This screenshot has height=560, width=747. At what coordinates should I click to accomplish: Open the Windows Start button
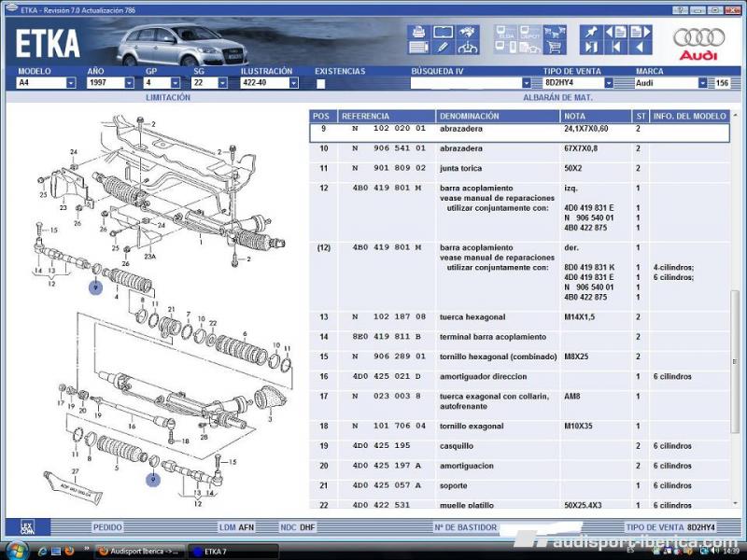(x=17, y=551)
